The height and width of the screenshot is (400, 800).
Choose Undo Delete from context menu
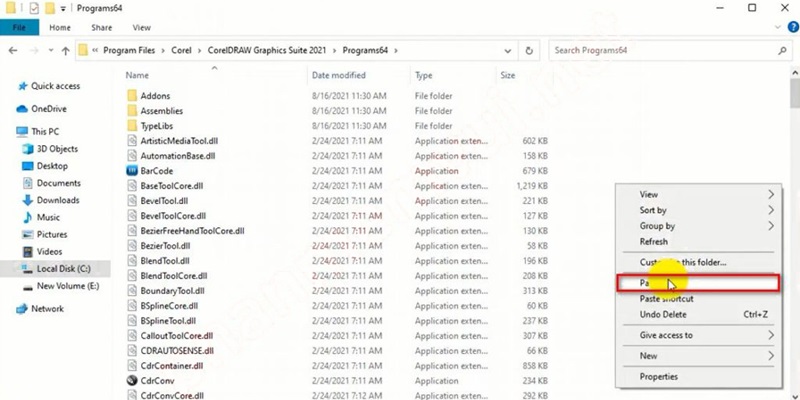click(699, 315)
